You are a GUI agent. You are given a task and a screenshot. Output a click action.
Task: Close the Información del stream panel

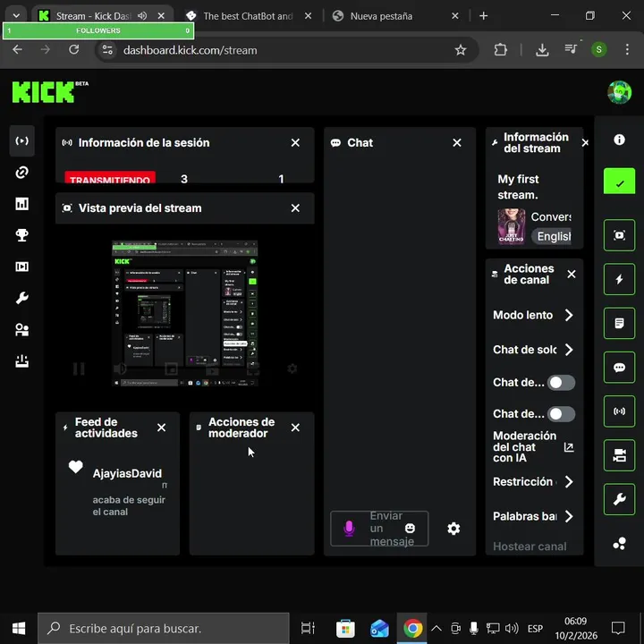click(585, 142)
